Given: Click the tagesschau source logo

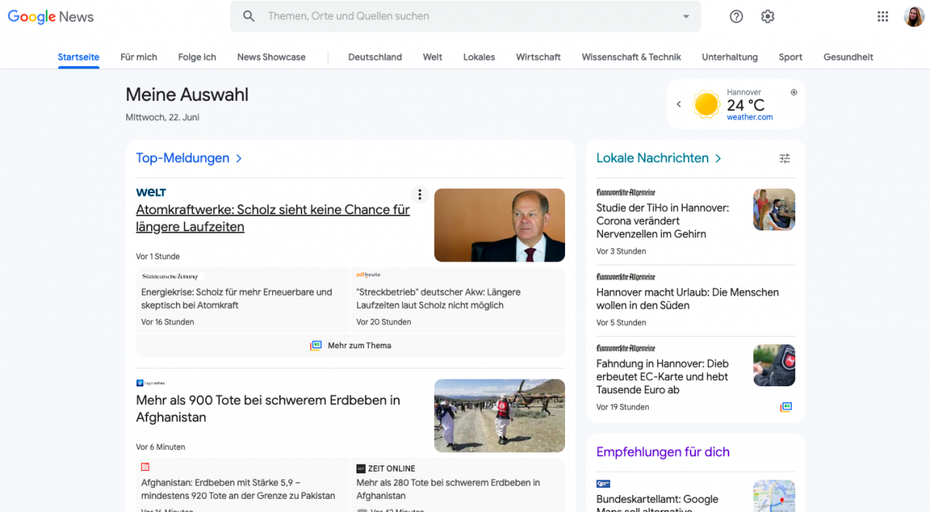Looking at the screenshot, I should pyautogui.click(x=151, y=383).
